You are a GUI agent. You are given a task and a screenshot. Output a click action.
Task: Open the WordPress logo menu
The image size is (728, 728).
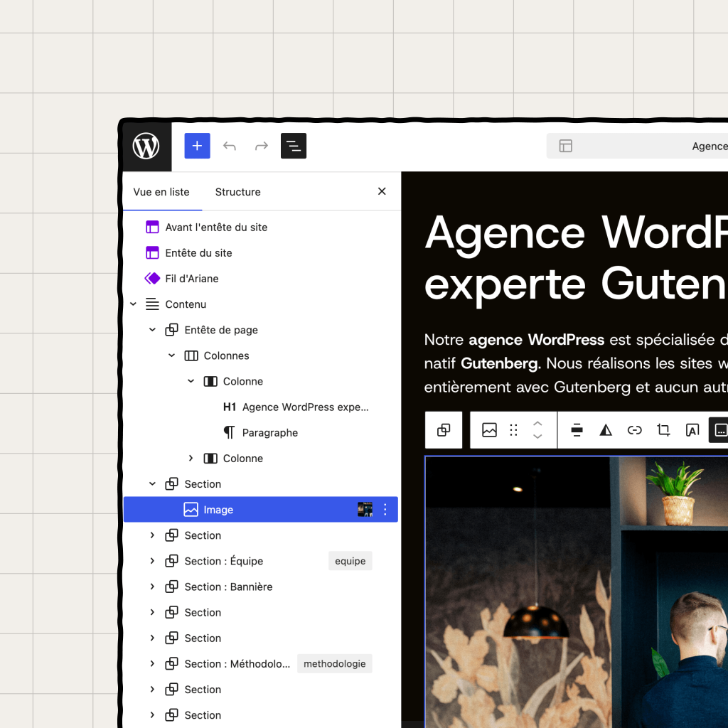146,146
